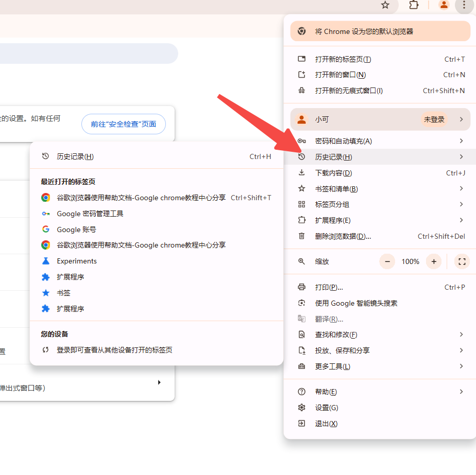The image size is (476, 475).
Task: Click the find icon beside 查找和修改
Action: click(x=301, y=335)
